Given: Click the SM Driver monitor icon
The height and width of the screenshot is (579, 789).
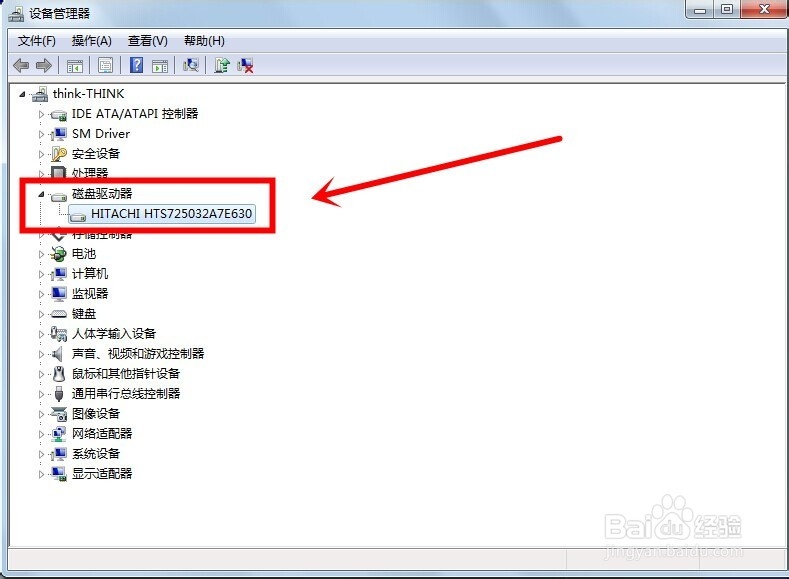Looking at the screenshot, I should point(59,134).
